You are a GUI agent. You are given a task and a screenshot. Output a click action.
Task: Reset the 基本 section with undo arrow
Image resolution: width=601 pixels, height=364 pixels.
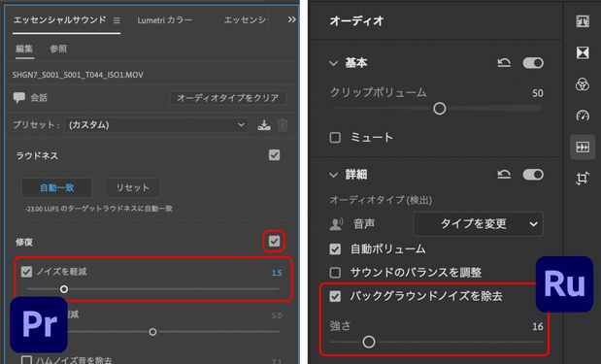click(504, 62)
